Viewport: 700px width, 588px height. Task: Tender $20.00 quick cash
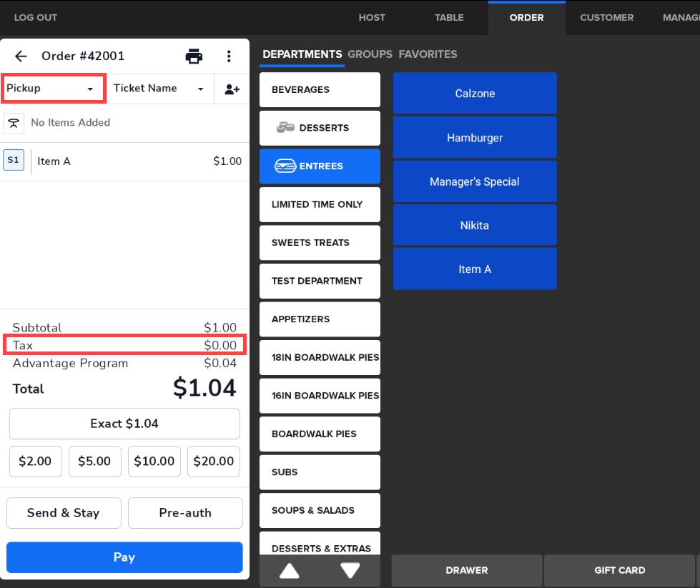(x=213, y=462)
